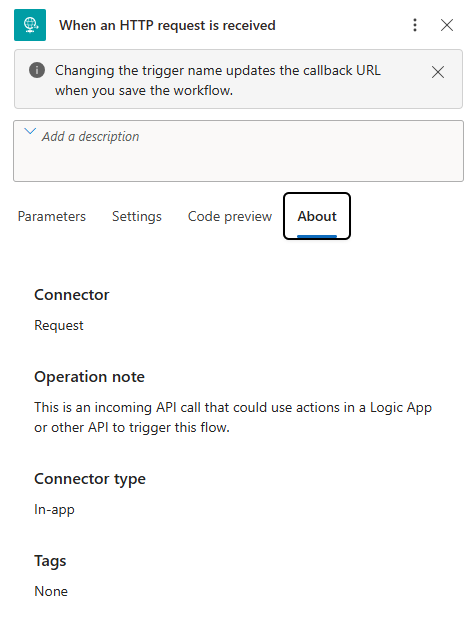The height and width of the screenshot is (636, 469).
Task: Click the teal HTTP request trigger icon
Action: (x=30, y=25)
